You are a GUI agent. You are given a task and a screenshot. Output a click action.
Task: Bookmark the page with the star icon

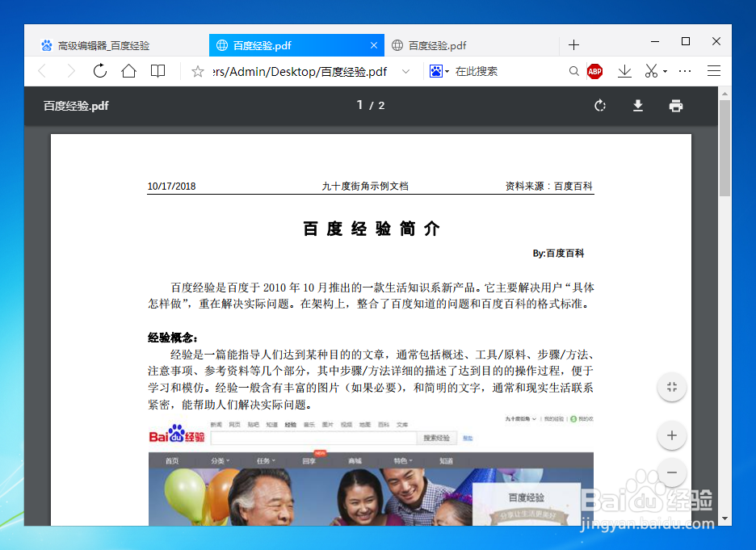click(x=198, y=71)
